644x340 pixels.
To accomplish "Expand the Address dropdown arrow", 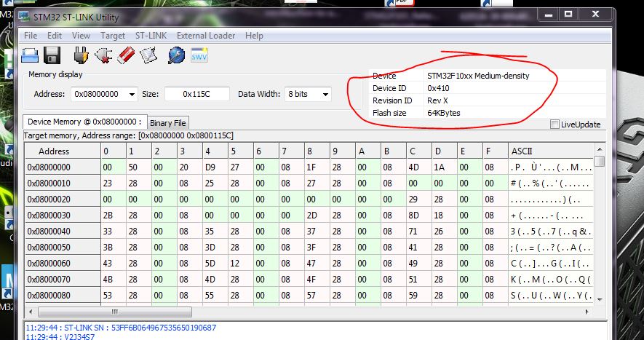I will click(132, 94).
